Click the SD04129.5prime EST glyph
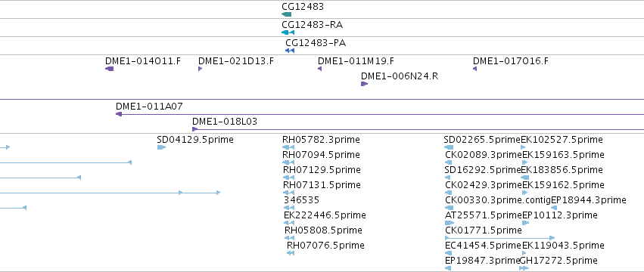This screenshot has height=272, width=644. (x=161, y=147)
